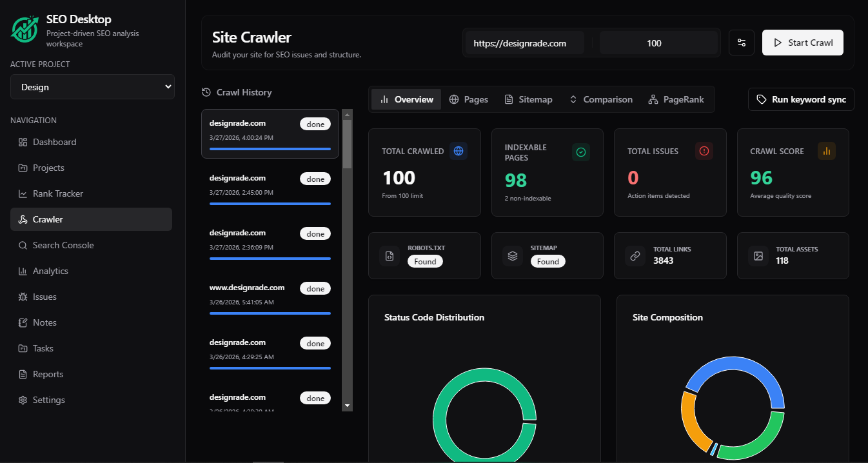Click the Tasks folder icon in the sidebar
868x463 pixels.
click(23, 348)
